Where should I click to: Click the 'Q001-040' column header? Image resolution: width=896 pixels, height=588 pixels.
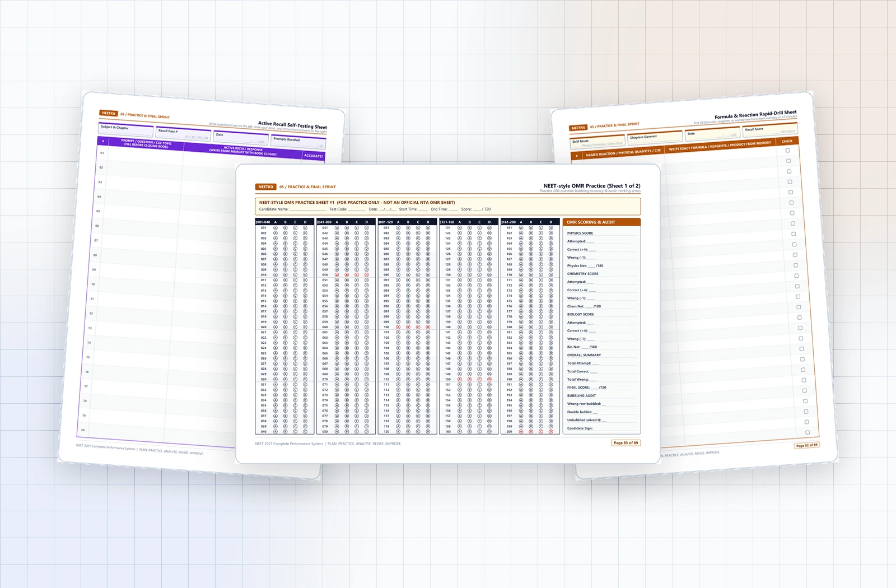tap(263, 222)
